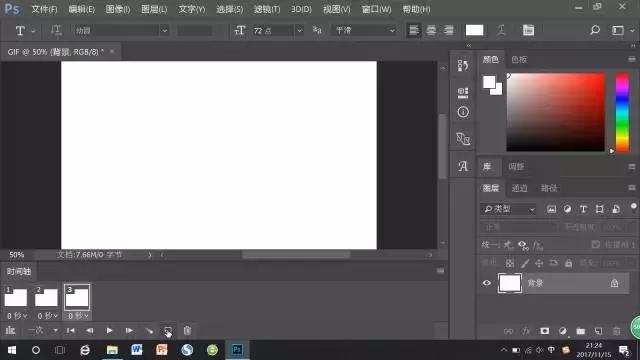Screen dimensions: 640x360
Task: Click the link layers icon
Action: tap(508, 331)
